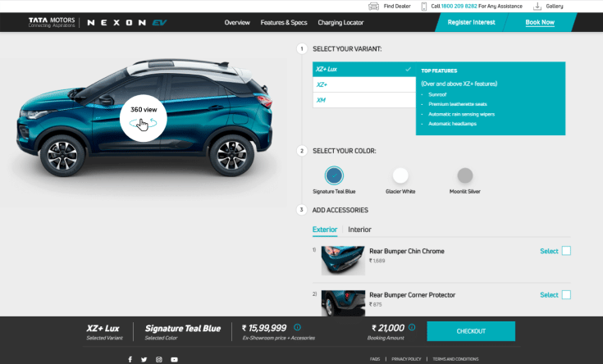
Task: Open info icon next to ₹15,99,999 price
Action: click(297, 327)
